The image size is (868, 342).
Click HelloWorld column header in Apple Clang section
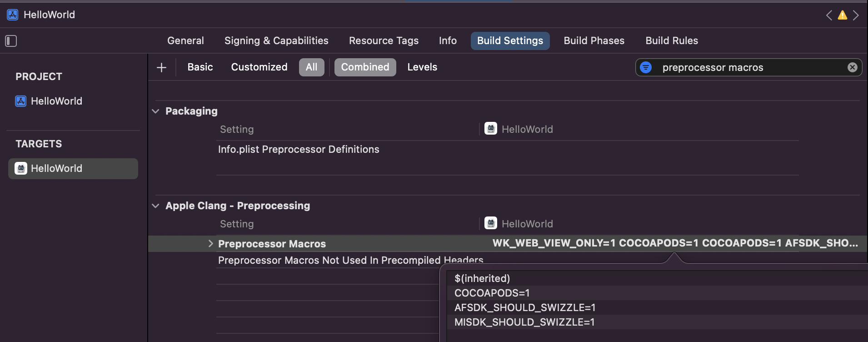pos(527,224)
